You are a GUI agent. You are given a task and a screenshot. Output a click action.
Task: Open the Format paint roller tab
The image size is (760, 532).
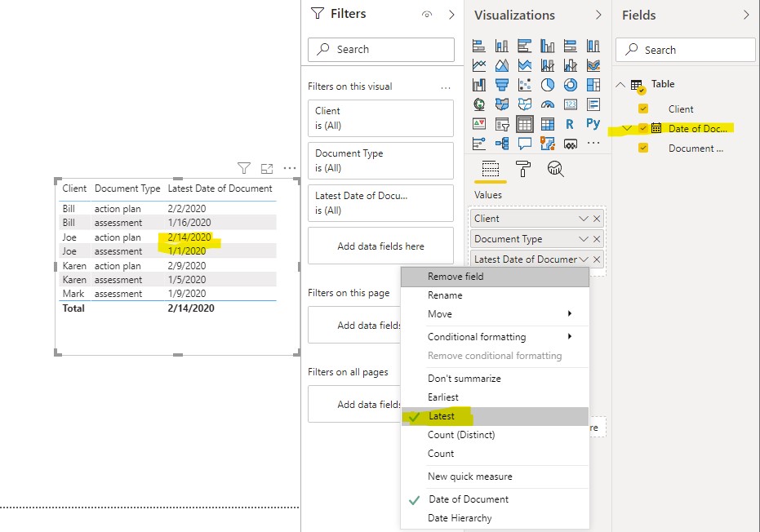[x=522, y=169]
